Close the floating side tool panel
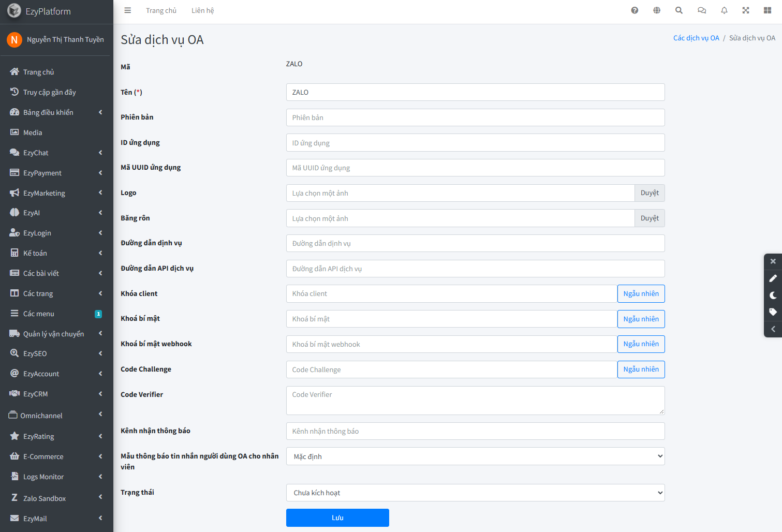Image resolution: width=782 pixels, height=532 pixels. pyautogui.click(x=773, y=261)
